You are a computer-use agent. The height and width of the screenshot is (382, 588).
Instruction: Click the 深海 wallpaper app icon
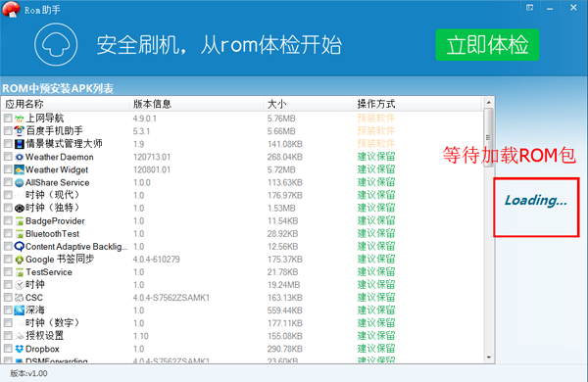[x=20, y=310]
